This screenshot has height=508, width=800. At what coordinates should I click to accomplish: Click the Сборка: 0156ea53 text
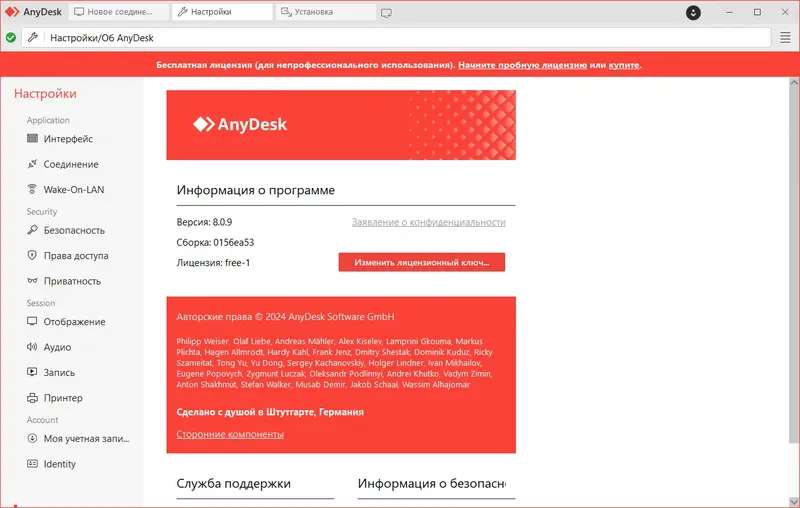pyautogui.click(x=215, y=243)
